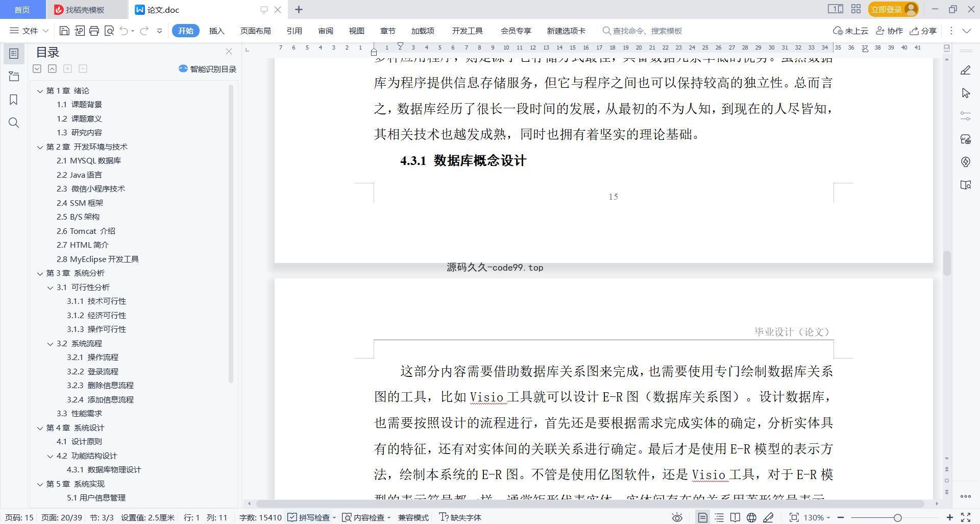Collapse 3.2 系统流程 node
The height and width of the screenshot is (524, 980).
(x=50, y=344)
